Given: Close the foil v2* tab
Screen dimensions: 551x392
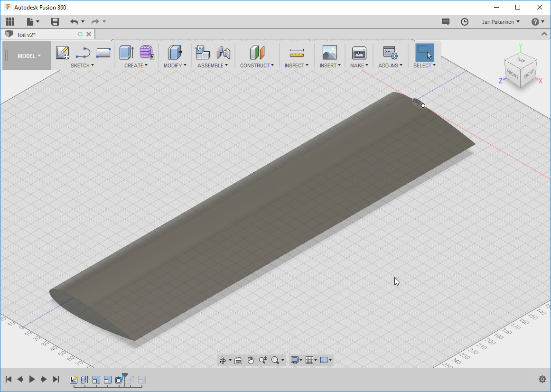Looking at the screenshot, I should click(x=89, y=34).
